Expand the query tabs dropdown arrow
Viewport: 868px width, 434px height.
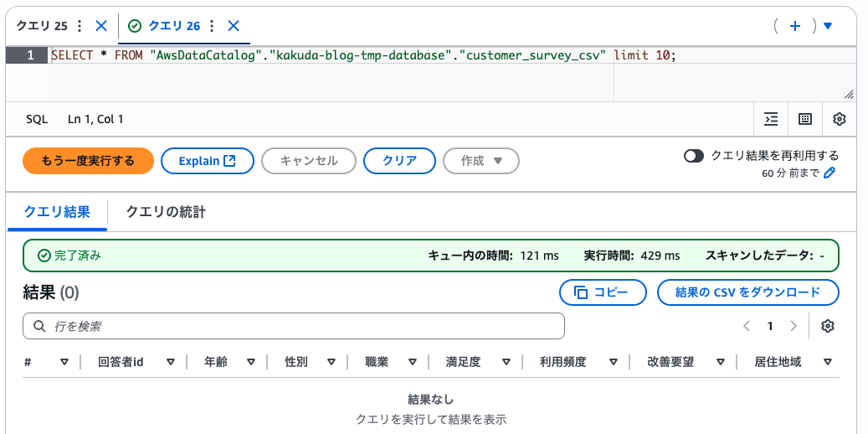pos(828,26)
